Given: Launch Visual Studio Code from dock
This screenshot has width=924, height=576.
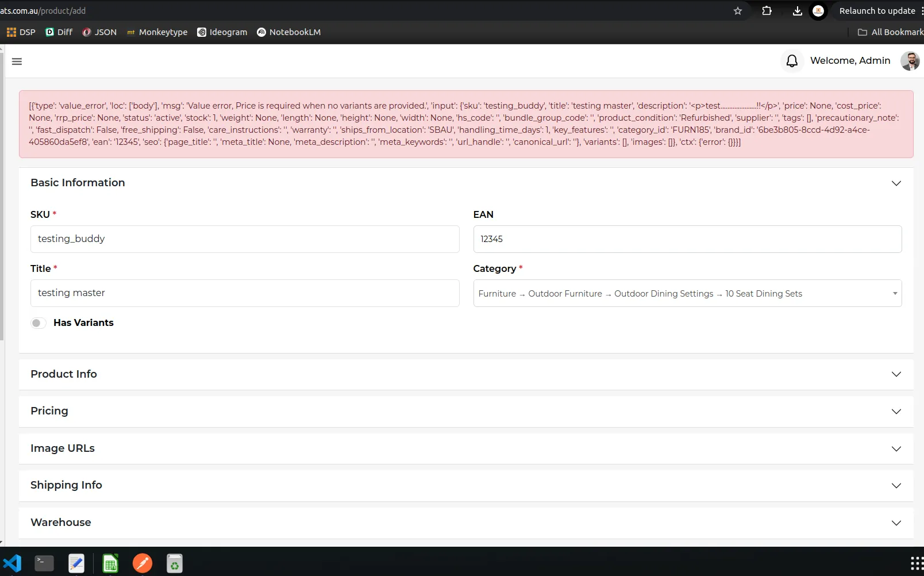Looking at the screenshot, I should pyautogui.click(x=13, y=563).
